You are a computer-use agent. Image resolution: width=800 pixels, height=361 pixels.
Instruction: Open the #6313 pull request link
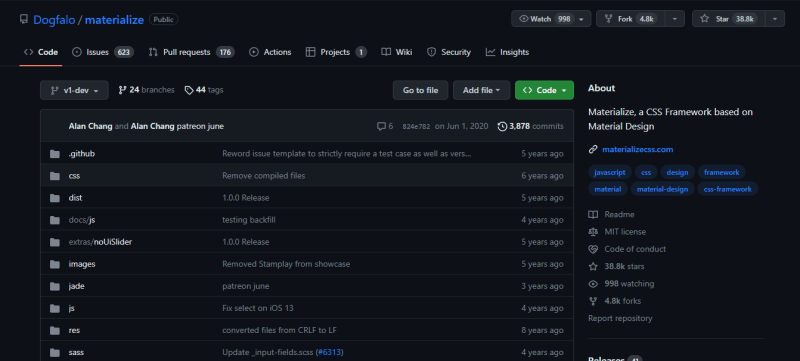coord(329,352)
